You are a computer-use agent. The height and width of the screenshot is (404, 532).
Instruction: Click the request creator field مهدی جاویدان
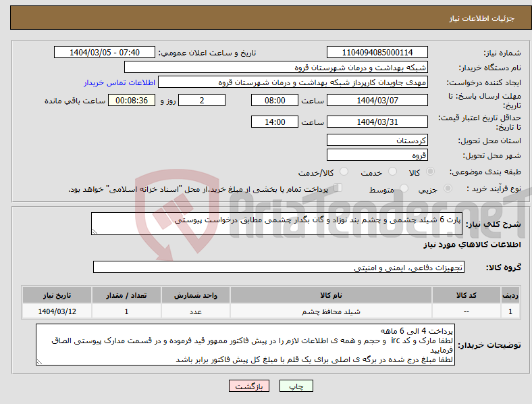pyautogui.click(x=293, y=82)
